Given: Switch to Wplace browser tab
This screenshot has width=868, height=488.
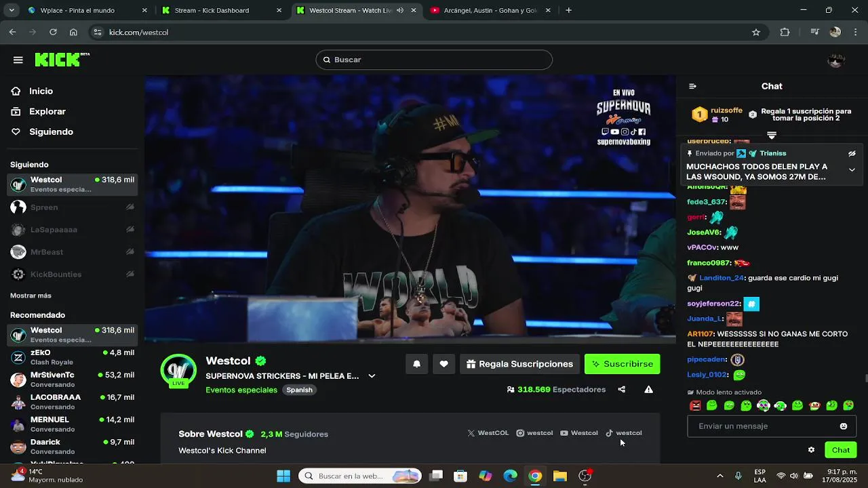Looking at the screenshot, I should click(86, 10).
